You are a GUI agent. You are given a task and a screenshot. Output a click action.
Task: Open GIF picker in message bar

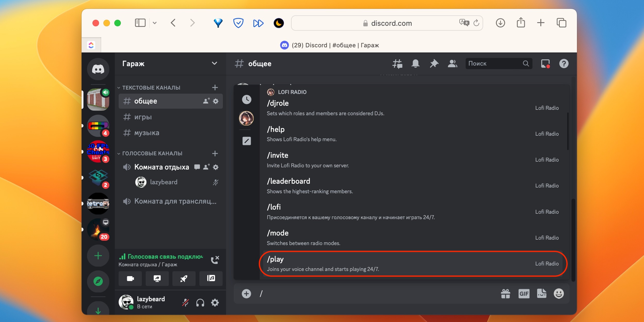click(x=524, y=294)
